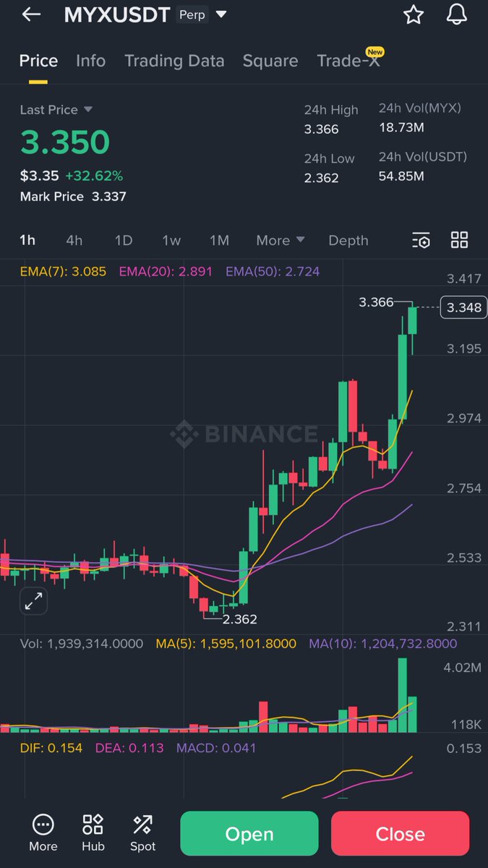The image size is (488, 868).
Task: Select the 1M timeframe
Action: pos(219,240)
